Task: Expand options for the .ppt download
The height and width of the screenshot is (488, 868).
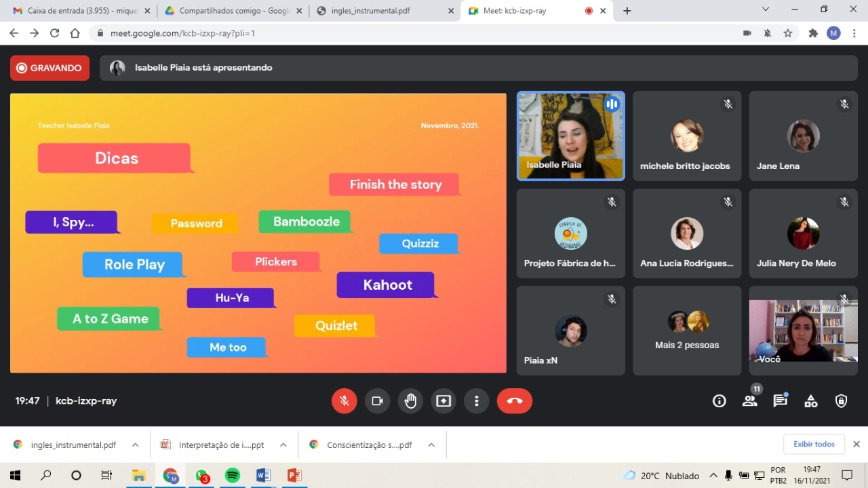Action: pos(283,445)
